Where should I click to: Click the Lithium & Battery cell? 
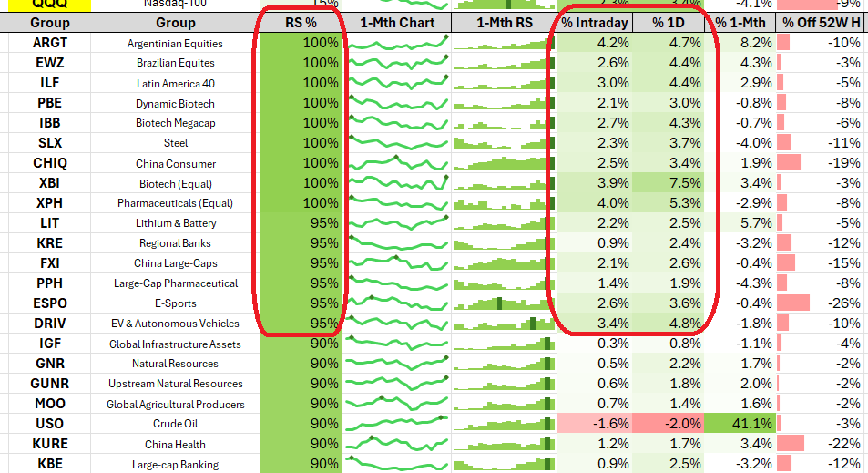[175, 224]
